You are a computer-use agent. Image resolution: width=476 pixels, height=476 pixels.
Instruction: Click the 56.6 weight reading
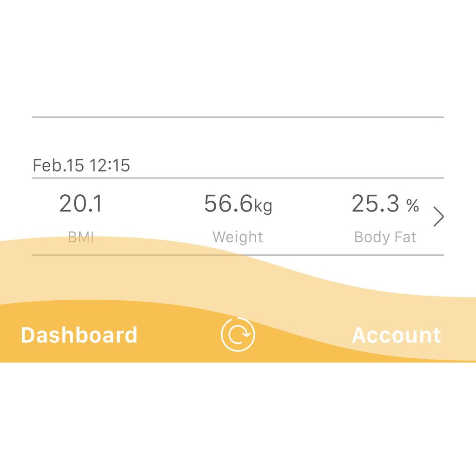(228, 204)
